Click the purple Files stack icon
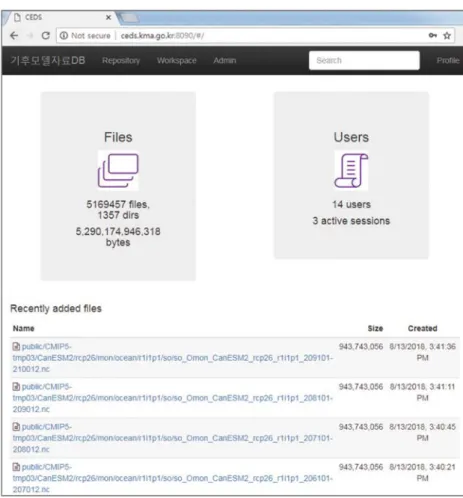 [x=118, y=170]
